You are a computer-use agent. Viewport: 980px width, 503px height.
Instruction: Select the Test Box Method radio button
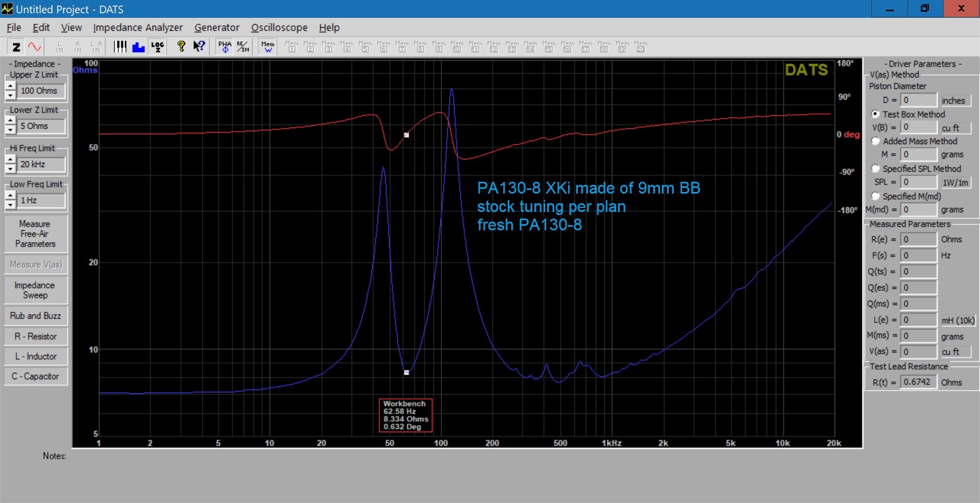(875, 114)
